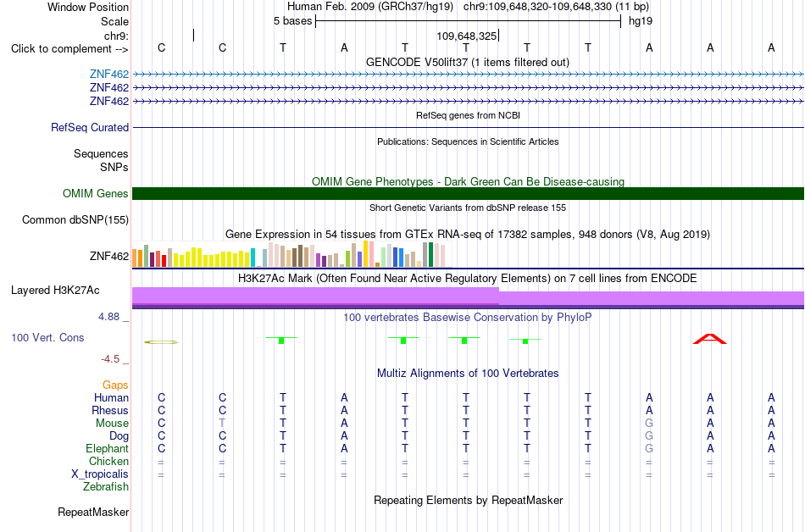Viewport: 805px width, 532px height.
Task: Click the hg19 label beside scale bar
Action: (x=641, y=21)
